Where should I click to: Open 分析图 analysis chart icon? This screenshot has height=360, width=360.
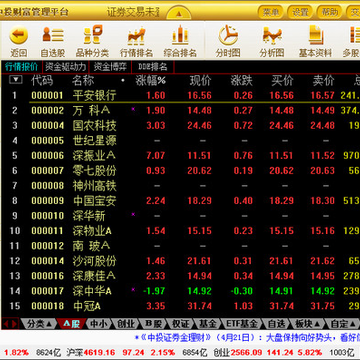[x=272, y=35]
